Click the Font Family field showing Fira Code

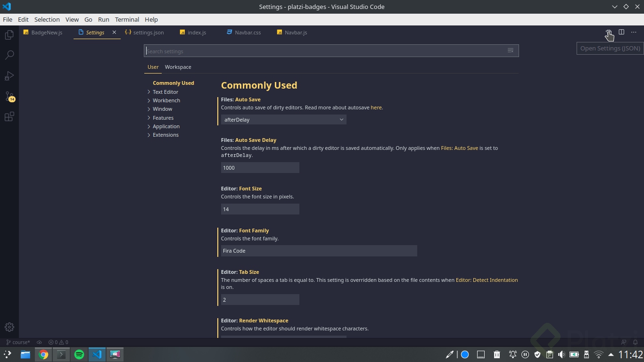pos(319,251)
